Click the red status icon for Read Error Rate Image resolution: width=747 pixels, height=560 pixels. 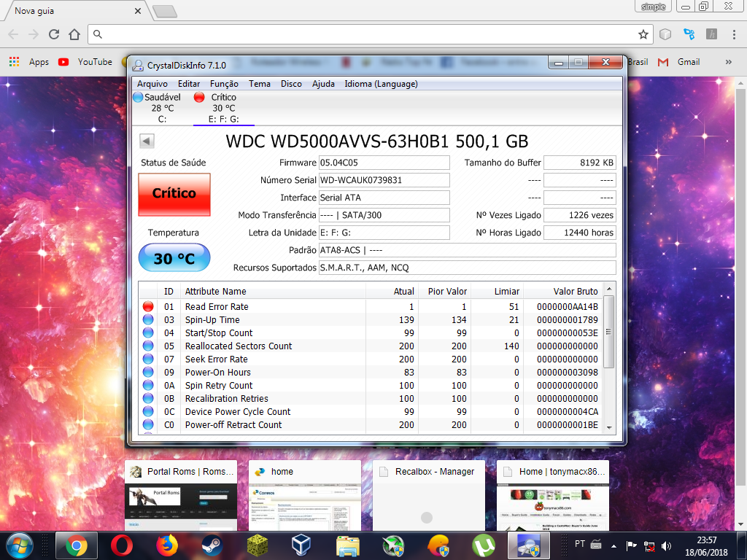[x=148, y=307]
